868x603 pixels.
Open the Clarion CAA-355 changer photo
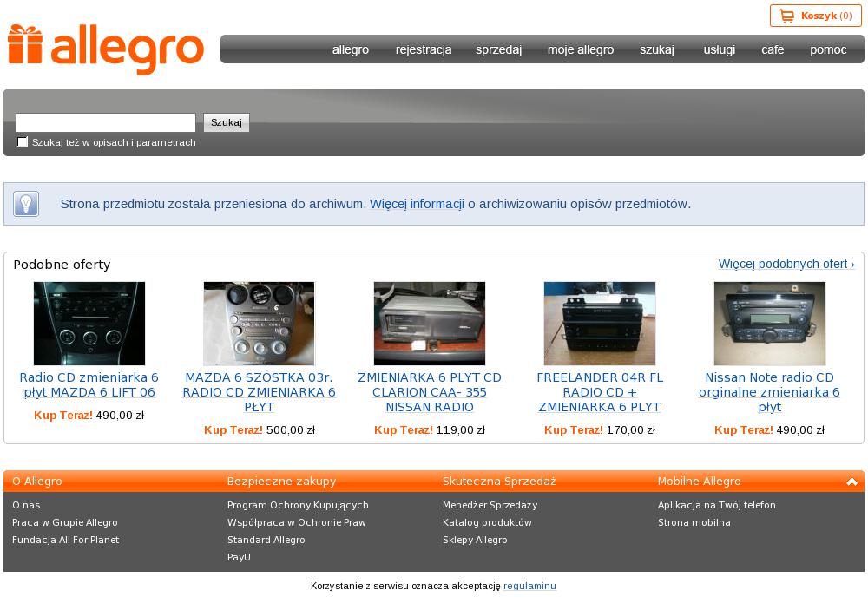pyautogui.click(x=430, y=324)
